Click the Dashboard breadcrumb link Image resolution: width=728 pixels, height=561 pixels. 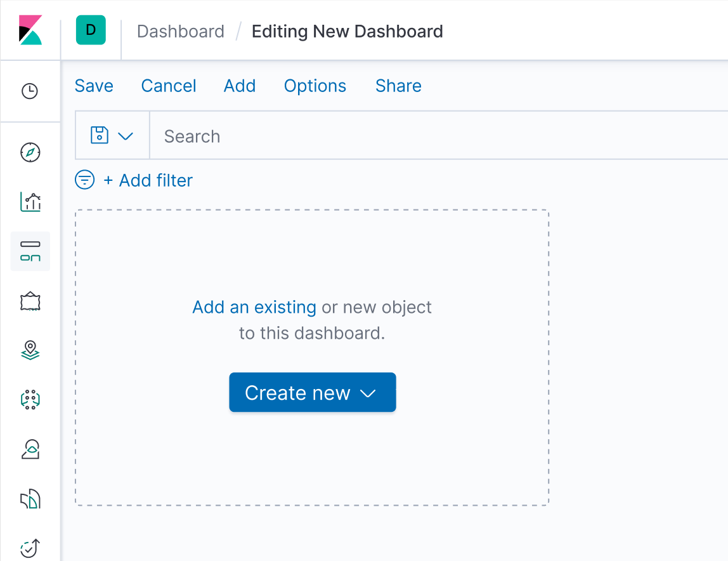pos(181,32)
